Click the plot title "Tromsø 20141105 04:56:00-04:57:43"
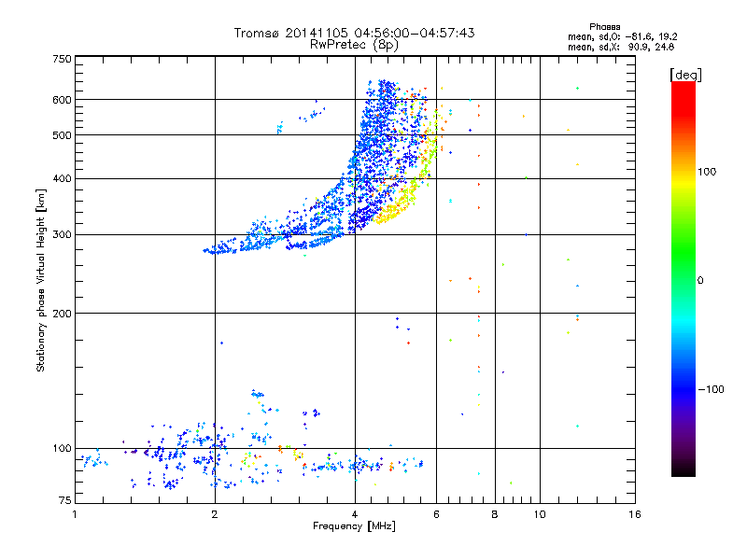Image resolution: width=747 pixels, height=560 pixels. click(354, 33)
